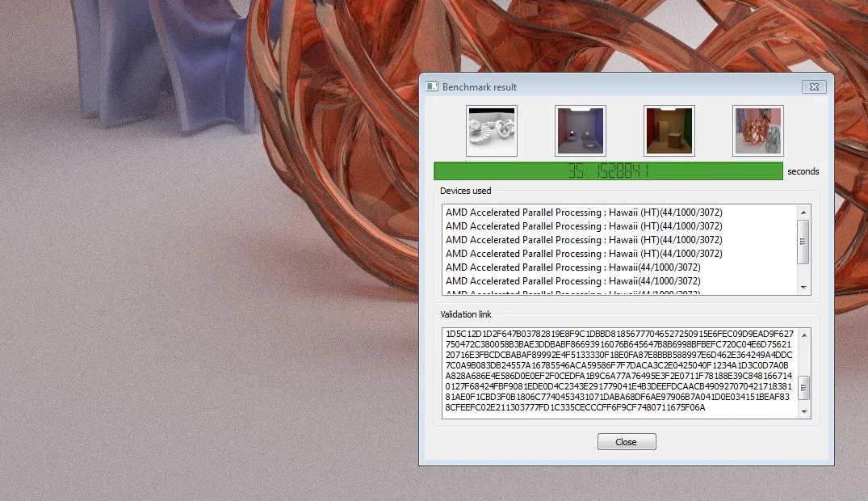Image resolution: width=868 pixels, height=501 pixels.
Task: Click validation line starting '7C0A9B083DB24557A'
Action: (617, 365)
